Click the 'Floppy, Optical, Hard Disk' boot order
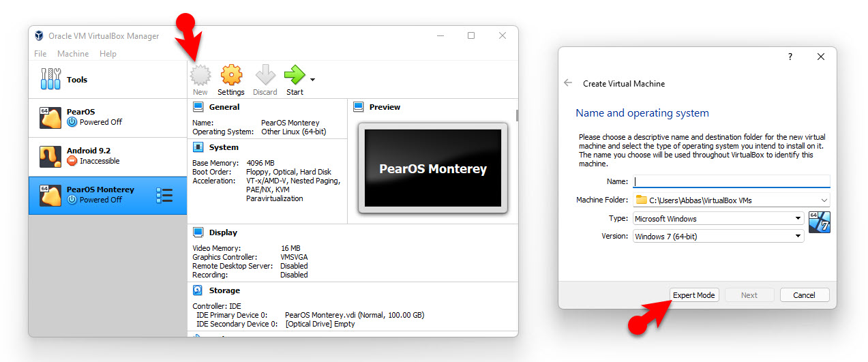 (x=289, y=172)
